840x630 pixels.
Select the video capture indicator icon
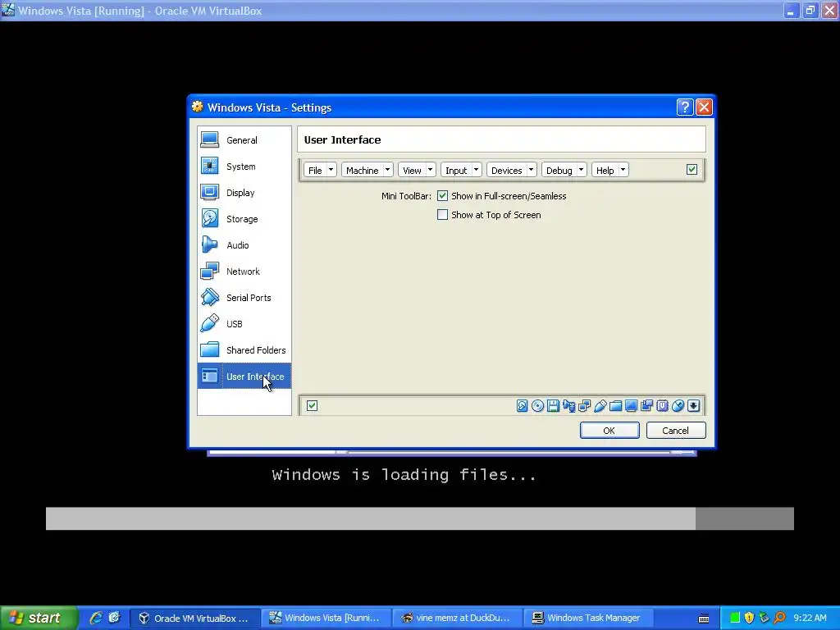click(646, 405)
